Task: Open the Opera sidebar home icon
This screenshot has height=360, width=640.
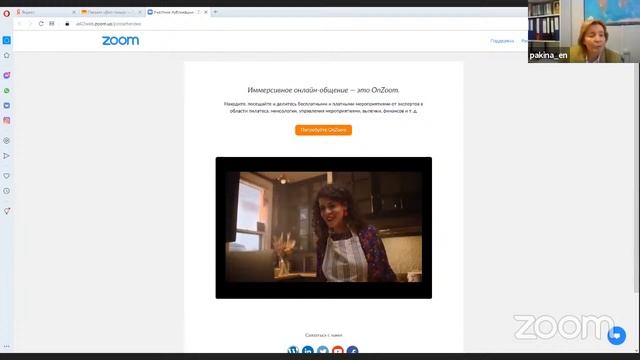Action: click(7, 56)
